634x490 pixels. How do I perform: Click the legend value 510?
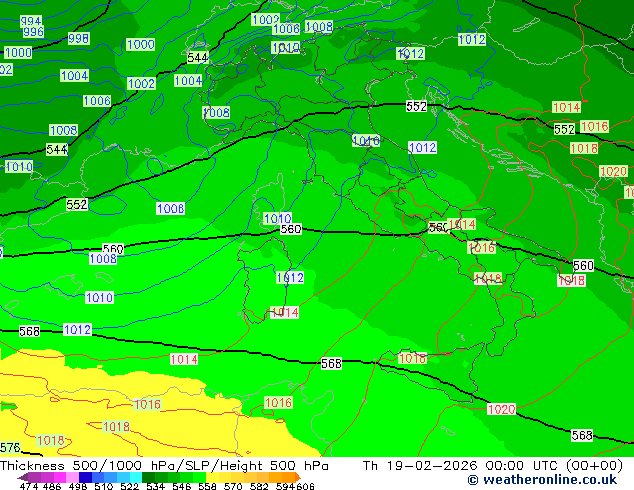tap(102, 486)
